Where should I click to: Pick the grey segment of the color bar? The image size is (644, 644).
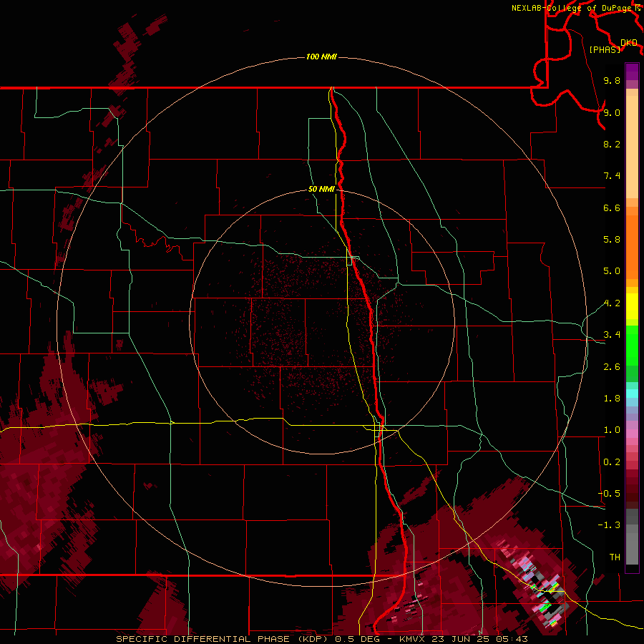(632, 537)
